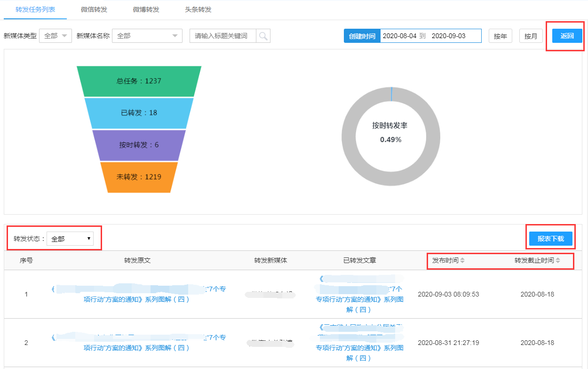588x369 pixels.
Task: Click the 返回 button
Action: [x=567, y=36]
